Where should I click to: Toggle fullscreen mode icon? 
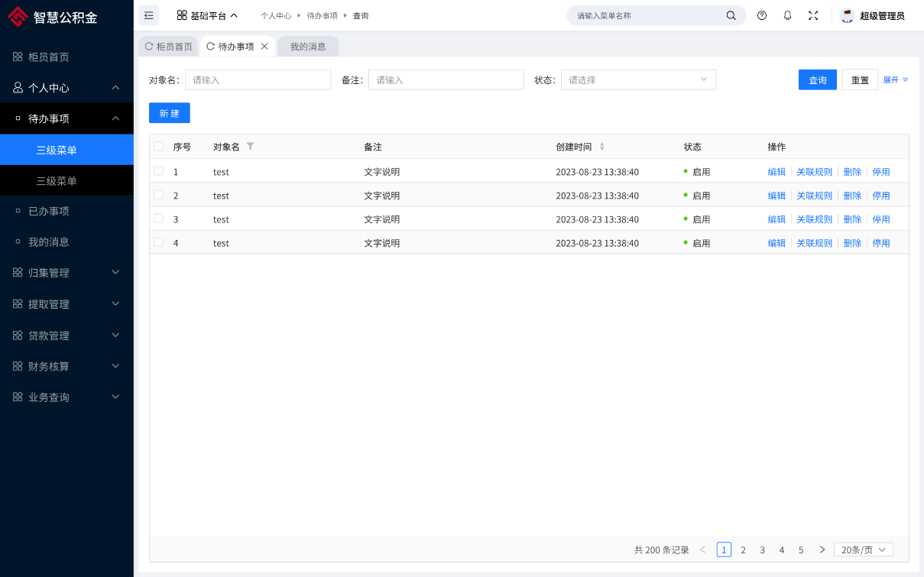tap(813, 15)
